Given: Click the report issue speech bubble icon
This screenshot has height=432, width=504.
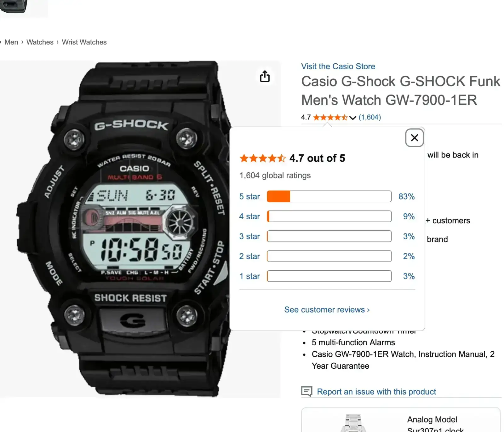Looking at the screenshot, I should pos(306,392).
